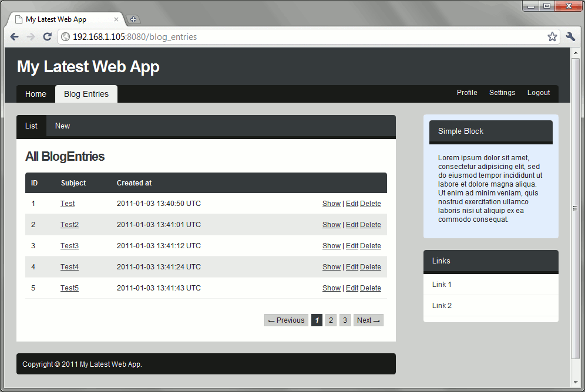Click the My Latest Web App header title

(x=88, y=67)
